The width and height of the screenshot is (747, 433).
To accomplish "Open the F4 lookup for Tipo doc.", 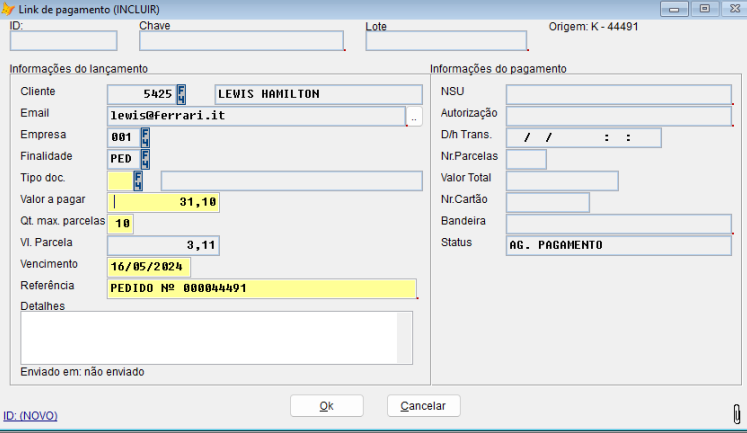I will [138, 180].
